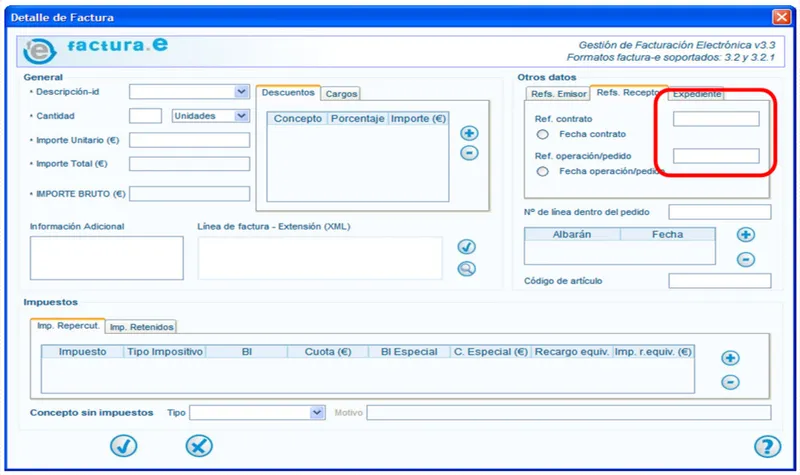This screenshot has width=800, height=475.
Task: Click the Línea de factura Extensión XML area
Action: coord(320,258)
